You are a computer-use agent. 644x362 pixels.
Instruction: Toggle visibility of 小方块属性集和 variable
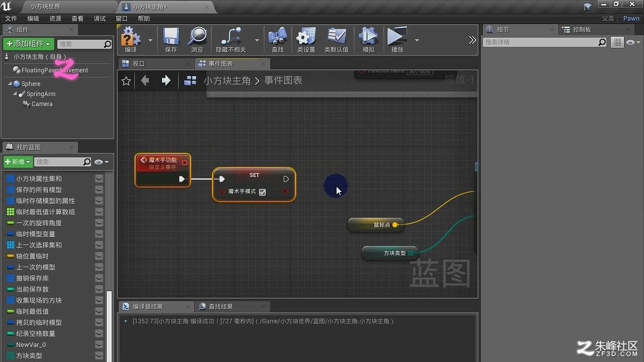tap(99, 178)
